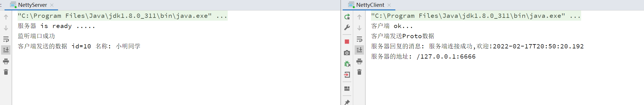Click the '监听端口成功' output line
Screen dimensions: 644x105
36,36
